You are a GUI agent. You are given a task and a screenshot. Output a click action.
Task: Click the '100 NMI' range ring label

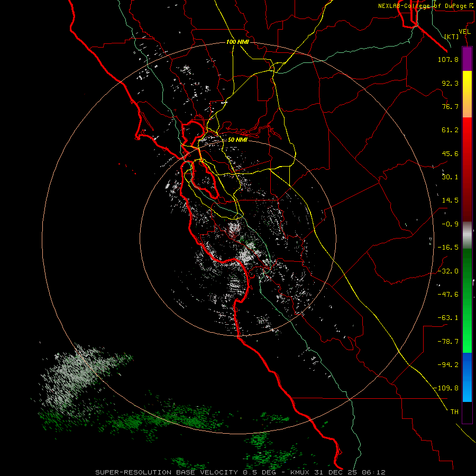tap(237, 42)
